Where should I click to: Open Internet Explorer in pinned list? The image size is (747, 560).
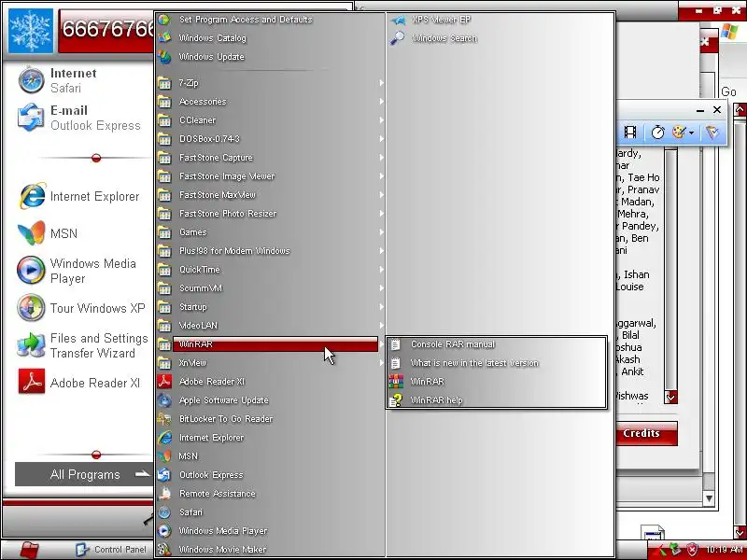click(78, 196)
